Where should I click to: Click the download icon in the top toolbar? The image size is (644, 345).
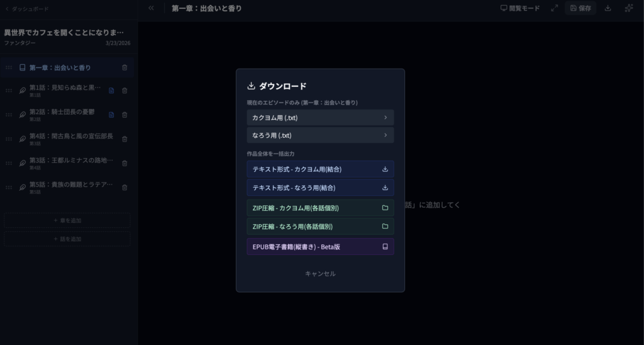[608, 8]
